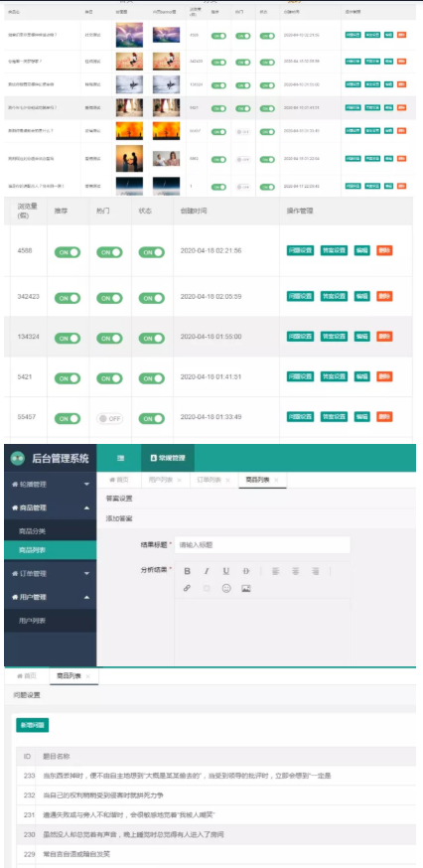Expand the 轮播管理 sidebar menu

point(51,484)
